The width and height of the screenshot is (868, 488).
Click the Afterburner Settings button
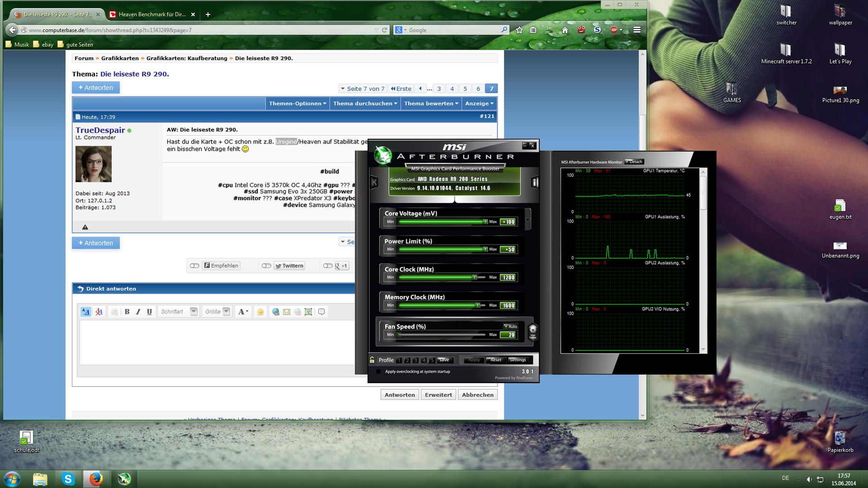517,360
